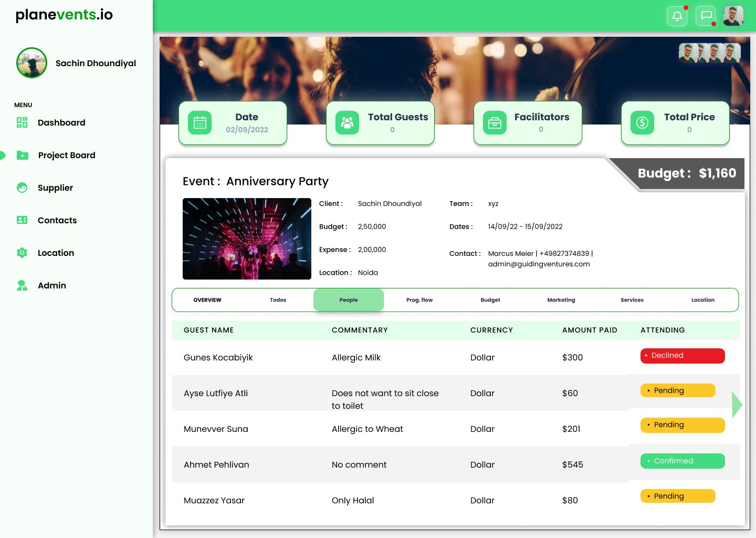
Task: Open Contacts from the menu
Action: click(x=57, y=220)
